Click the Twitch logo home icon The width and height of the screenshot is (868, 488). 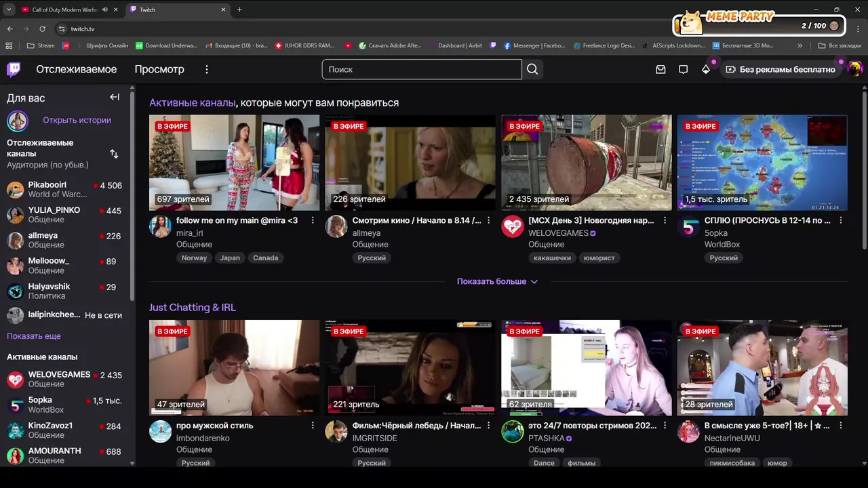click(14, 69)
